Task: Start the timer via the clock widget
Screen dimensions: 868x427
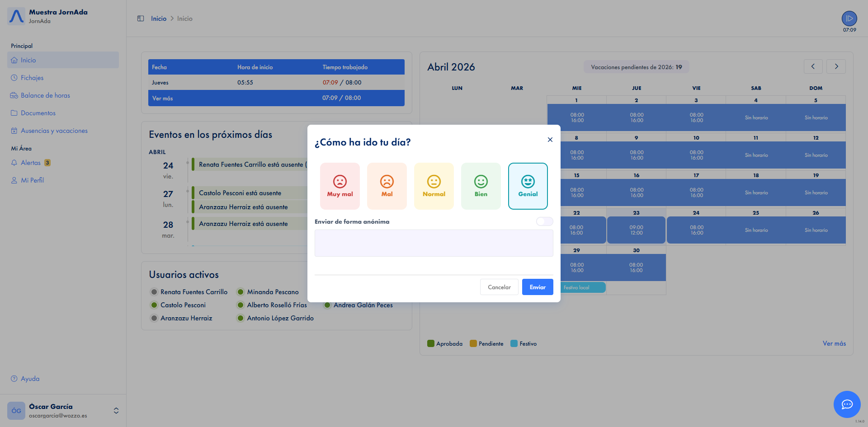Action: click(x=849, y=19)
